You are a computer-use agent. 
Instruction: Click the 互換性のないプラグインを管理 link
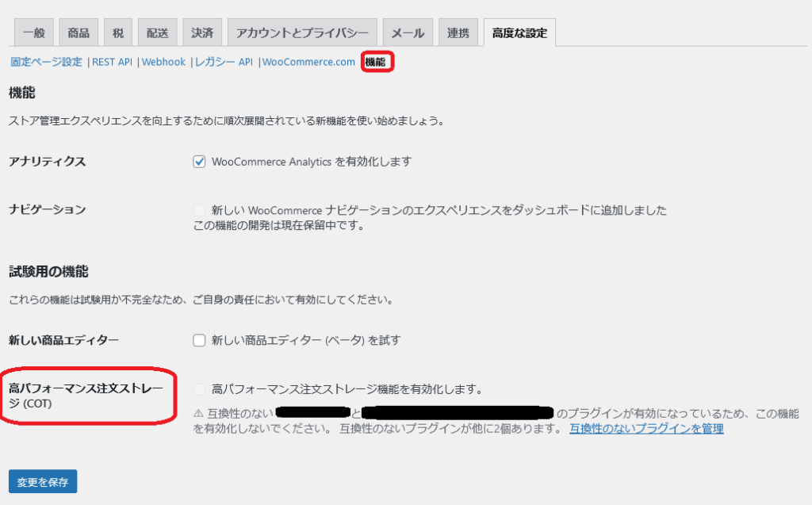pos(645,429)
